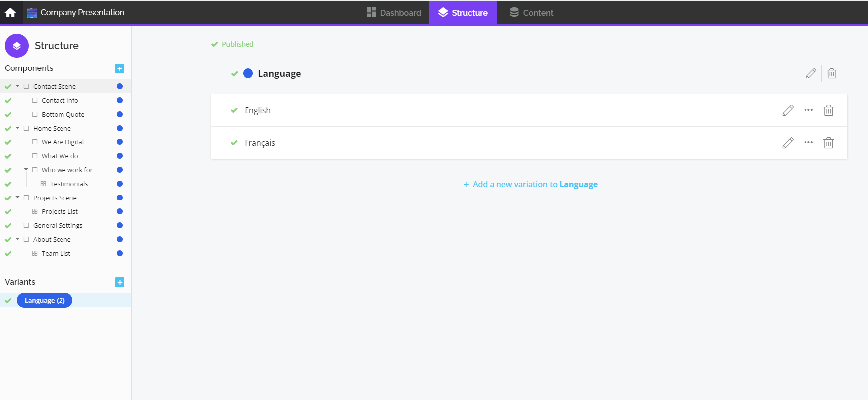
Task: Switch to the Structure tab
Action: pos(463,13)
